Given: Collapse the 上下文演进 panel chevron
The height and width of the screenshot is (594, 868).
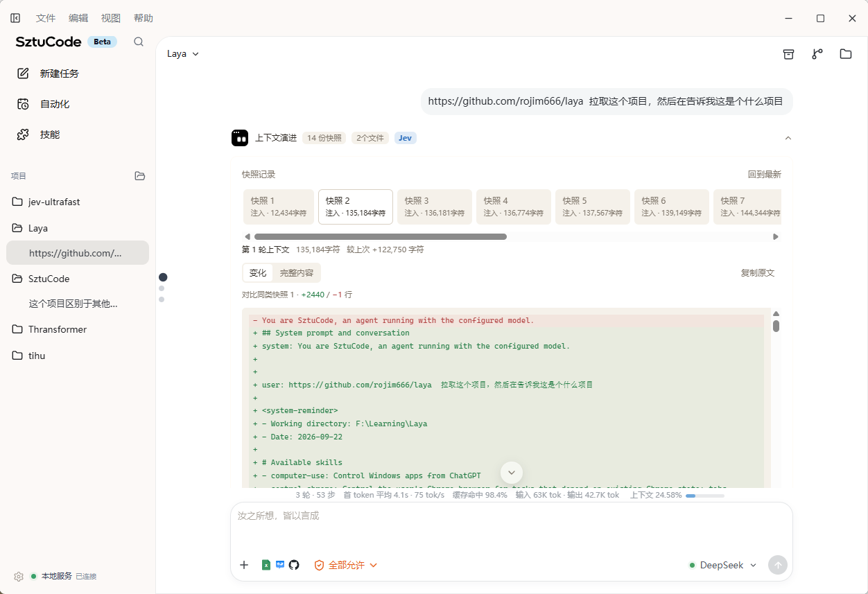Looking at the screenshot, I should coord(788,139).
